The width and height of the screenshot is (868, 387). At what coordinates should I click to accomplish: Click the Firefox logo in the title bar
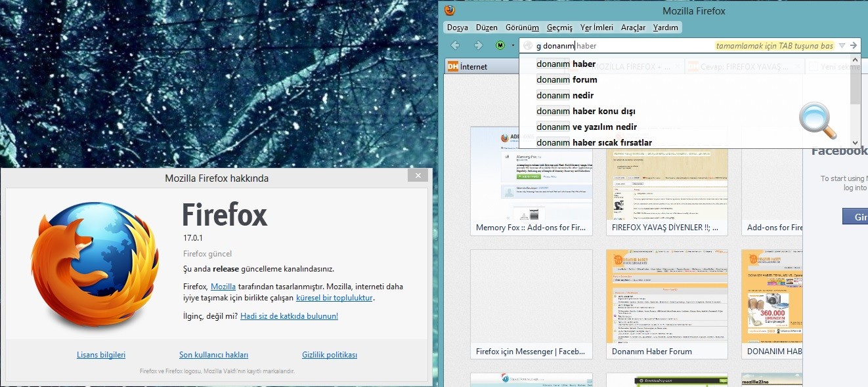[x=450, y=10]
